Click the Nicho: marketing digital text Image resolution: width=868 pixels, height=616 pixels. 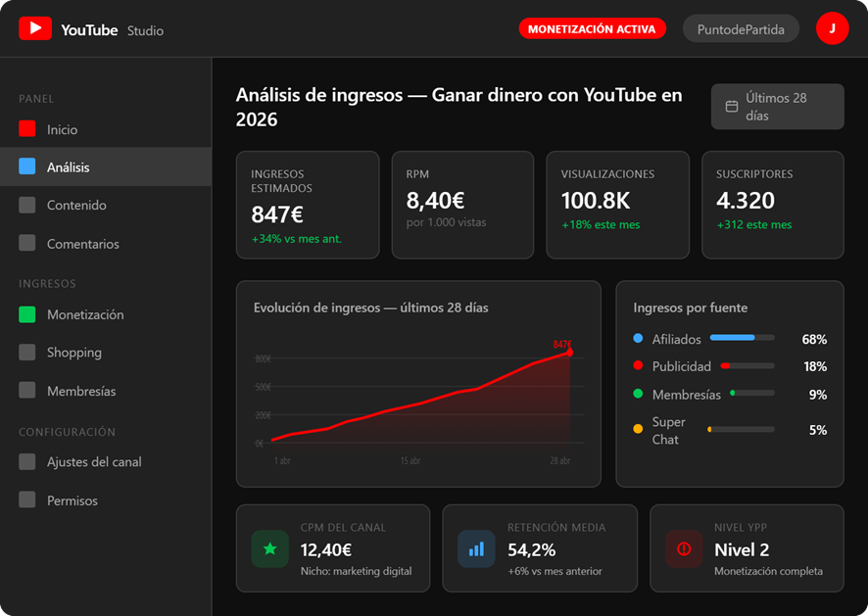click(356, 571)
